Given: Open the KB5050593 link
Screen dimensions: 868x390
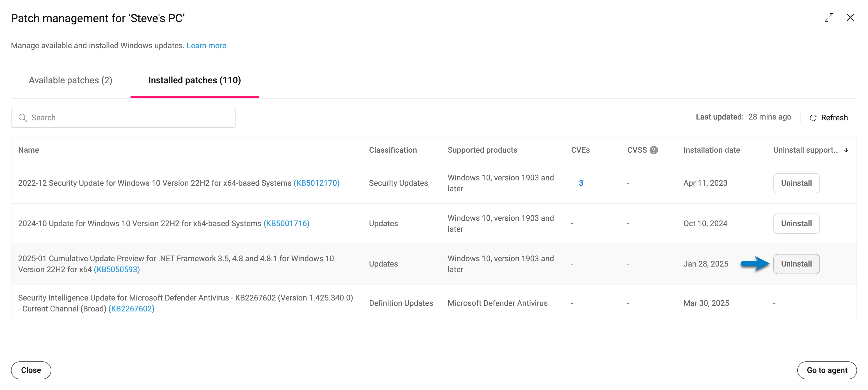Looking at the screenshot, I should pos(117,269).
